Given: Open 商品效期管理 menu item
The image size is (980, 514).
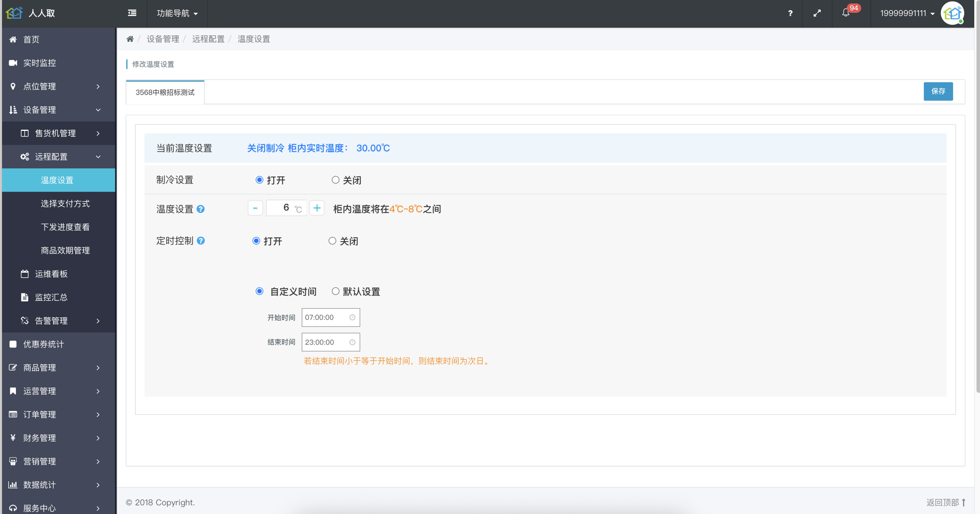Looking at the screenshot, I should tap(59, 250).
